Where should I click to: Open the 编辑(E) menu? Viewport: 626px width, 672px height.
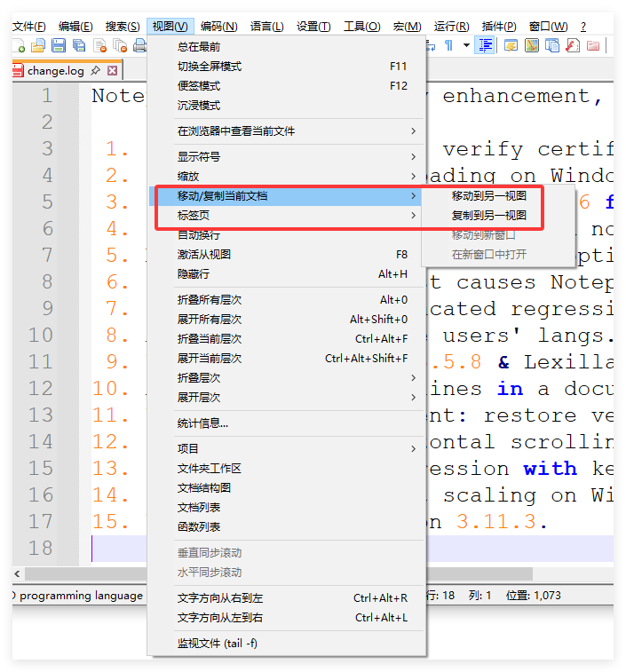tap(75, 27)
